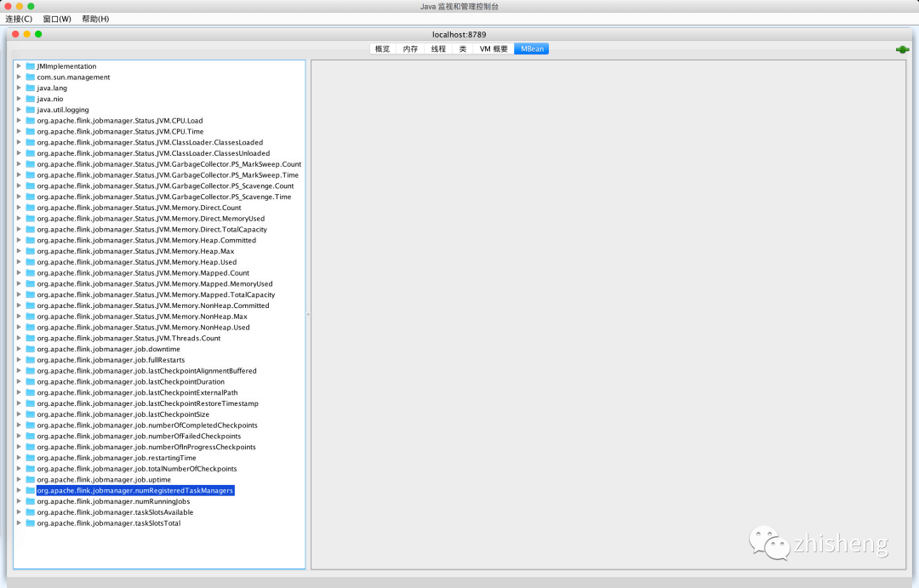Click folder icon of Threads.Count
The image size is (919, 588).
[x=31, y=339]
